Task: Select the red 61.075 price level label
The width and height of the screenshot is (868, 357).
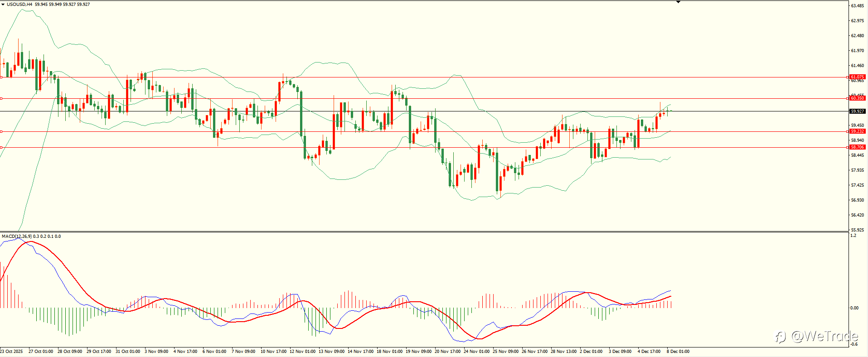Action: click(858, 77)
